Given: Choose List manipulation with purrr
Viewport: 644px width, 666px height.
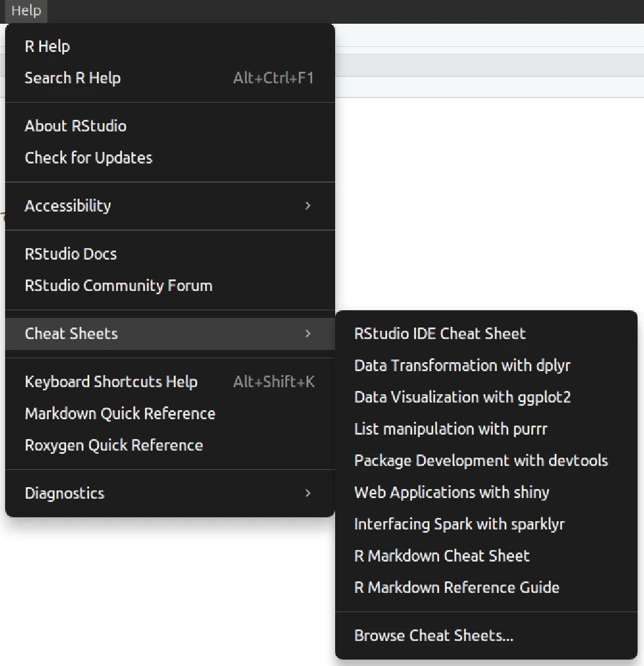Looking at the screenshot, I should click(486, 429).
